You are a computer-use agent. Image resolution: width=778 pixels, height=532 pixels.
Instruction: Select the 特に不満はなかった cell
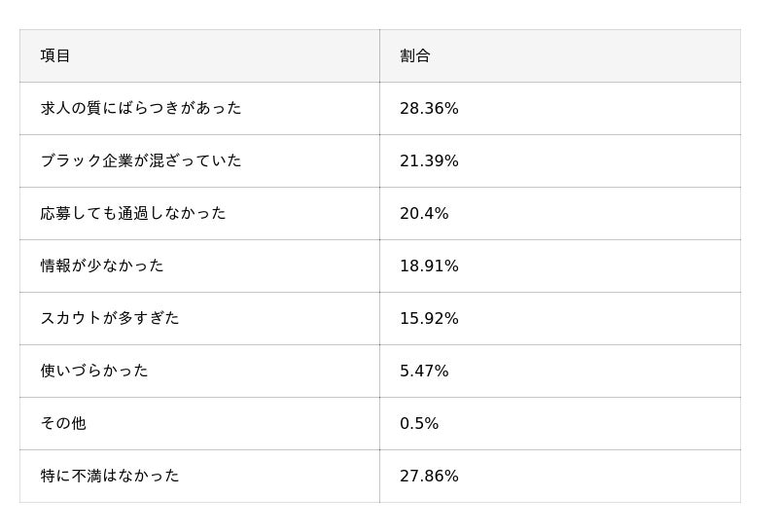tap(110, 476)
